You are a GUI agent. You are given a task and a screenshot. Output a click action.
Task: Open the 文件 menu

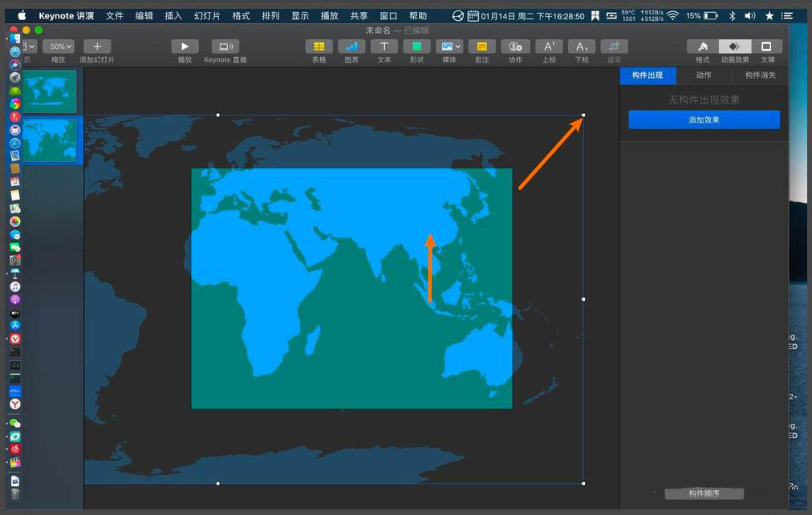pos(115,16)
